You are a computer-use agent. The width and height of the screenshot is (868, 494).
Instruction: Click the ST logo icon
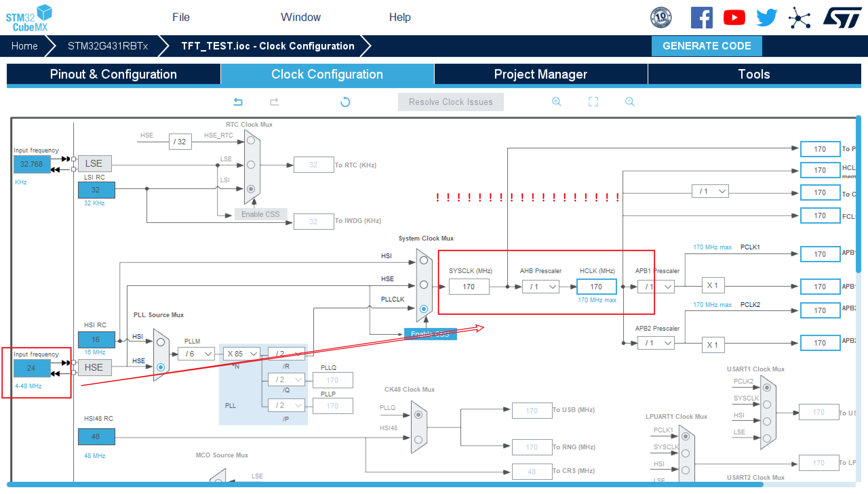click(843, 18)
